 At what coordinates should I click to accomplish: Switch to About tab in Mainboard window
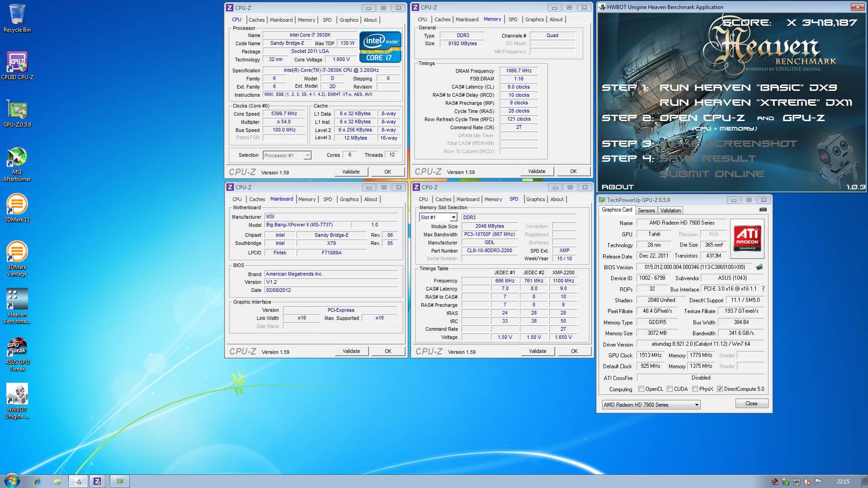(x=371, y=199)
